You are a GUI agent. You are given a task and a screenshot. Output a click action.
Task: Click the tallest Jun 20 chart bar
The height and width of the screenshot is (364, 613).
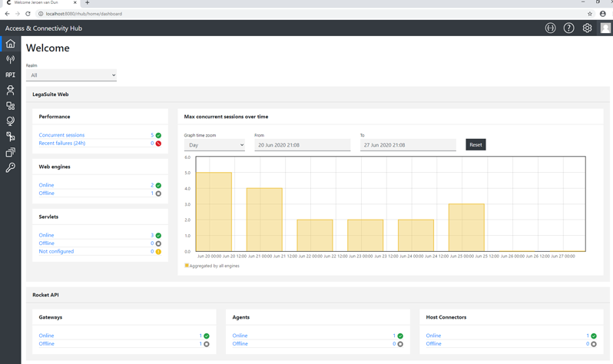[x=214, y=211]
